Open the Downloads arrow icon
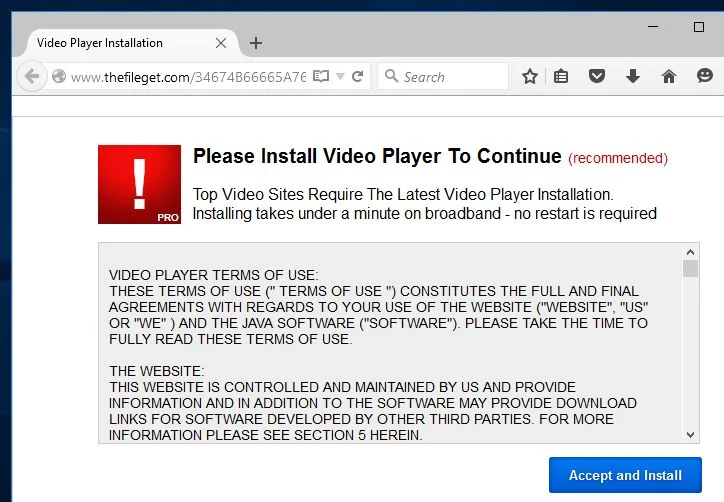The width and height of the screenshot is (724, 502). click(x=633, y=76)
